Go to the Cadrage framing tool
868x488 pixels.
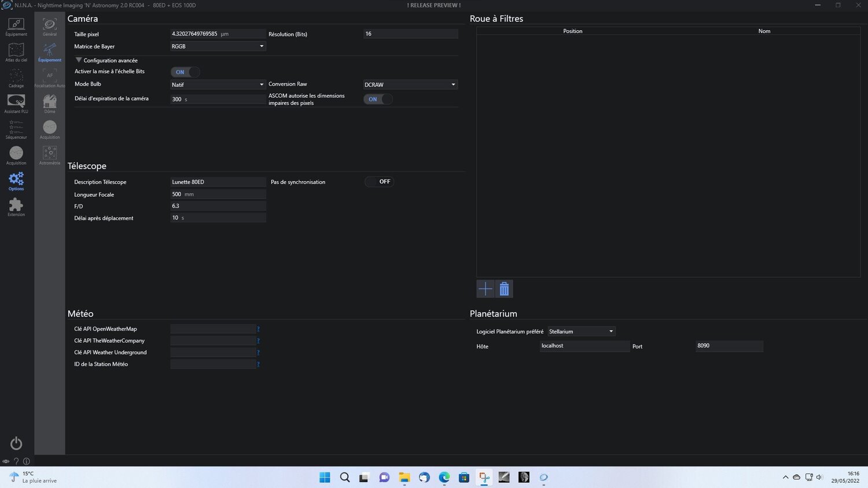(x=16, y=79)
